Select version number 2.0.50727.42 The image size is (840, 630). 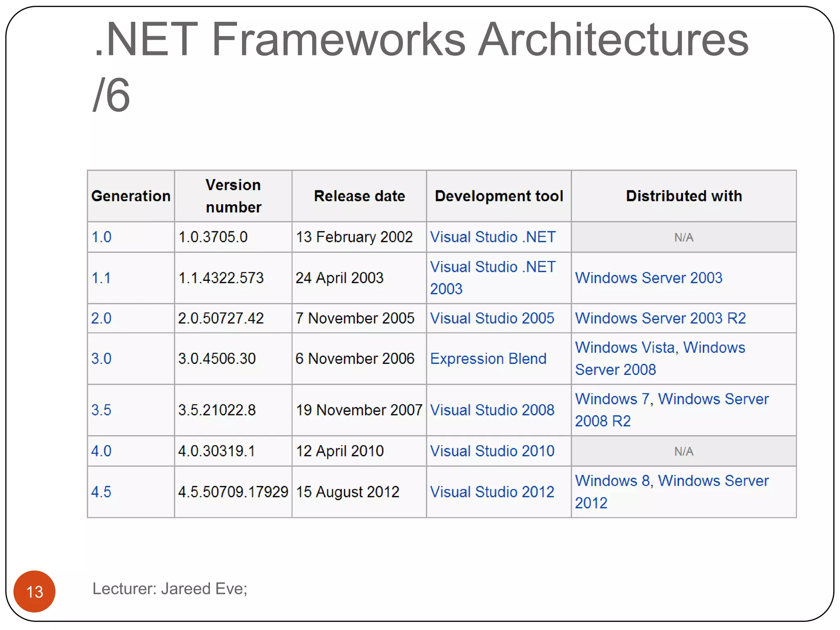click(221, 318)
